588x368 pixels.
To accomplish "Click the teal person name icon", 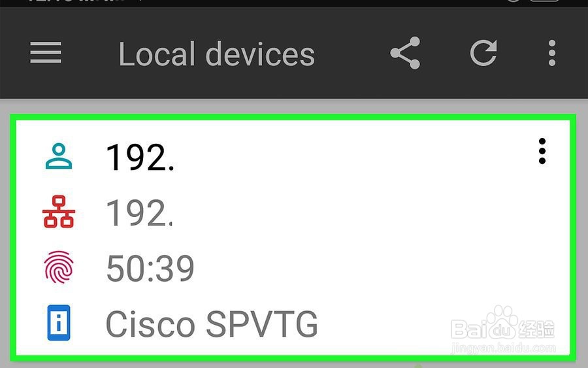I will [x=59, y=157].
